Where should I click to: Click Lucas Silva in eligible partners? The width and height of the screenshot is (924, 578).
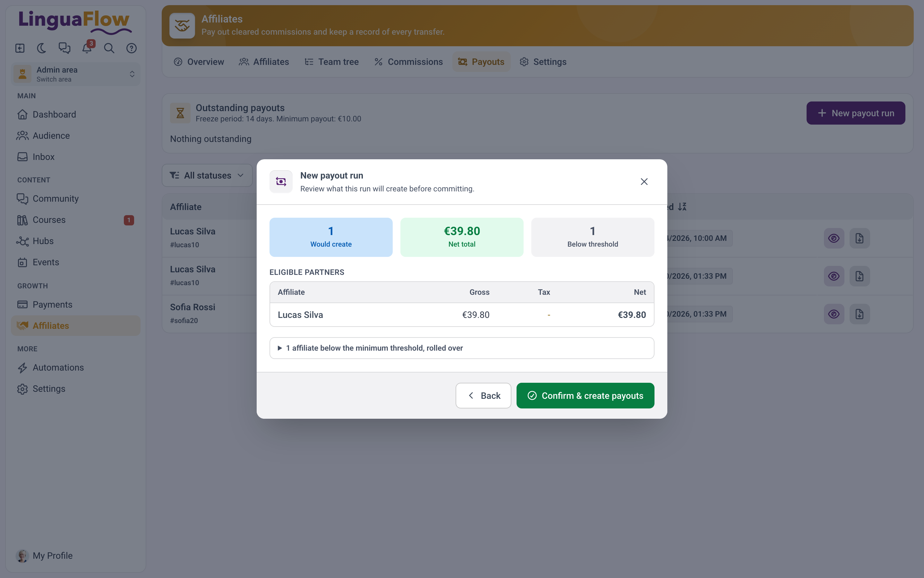tap(301, 315)
